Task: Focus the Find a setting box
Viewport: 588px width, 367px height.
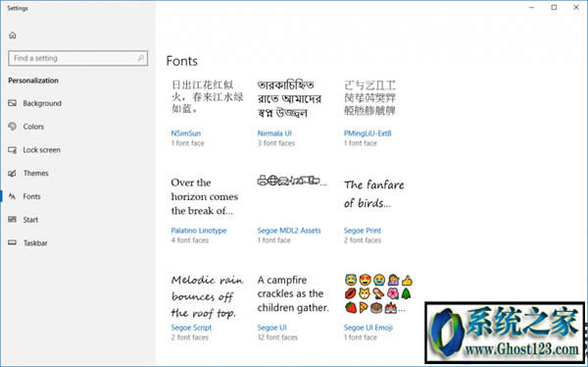Action: (78, 58)
